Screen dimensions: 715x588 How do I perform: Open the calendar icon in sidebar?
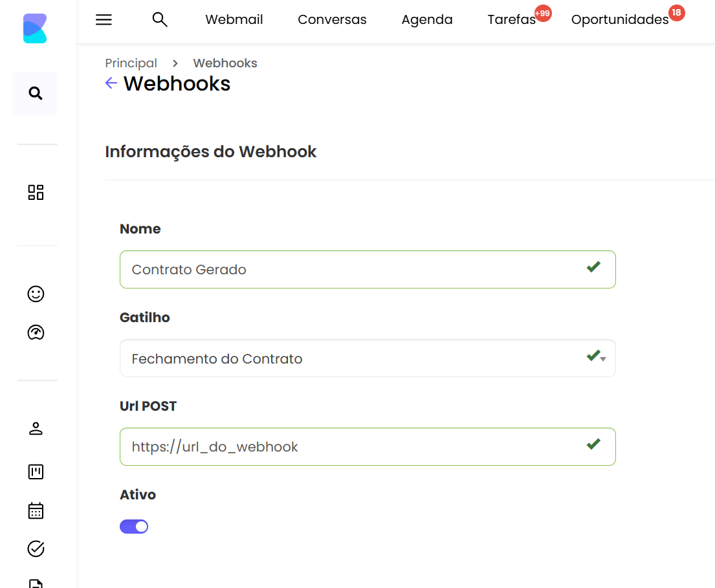coord(36,511)
